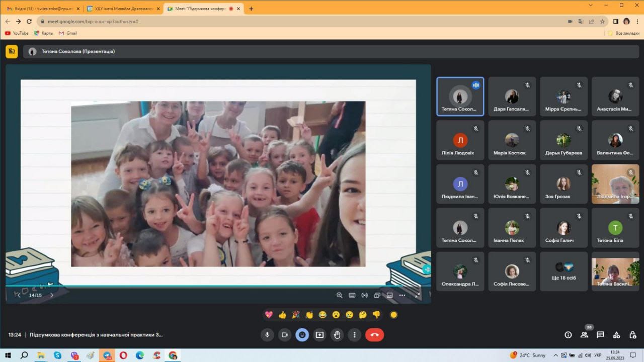This screenshot has height=362, width=644.
Task: Show the participants list panel
Action: click(x=584, y=335)
